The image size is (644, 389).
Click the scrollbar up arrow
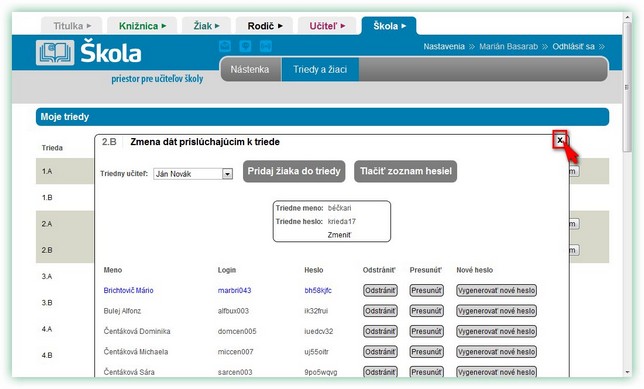(x=627, y=17)
